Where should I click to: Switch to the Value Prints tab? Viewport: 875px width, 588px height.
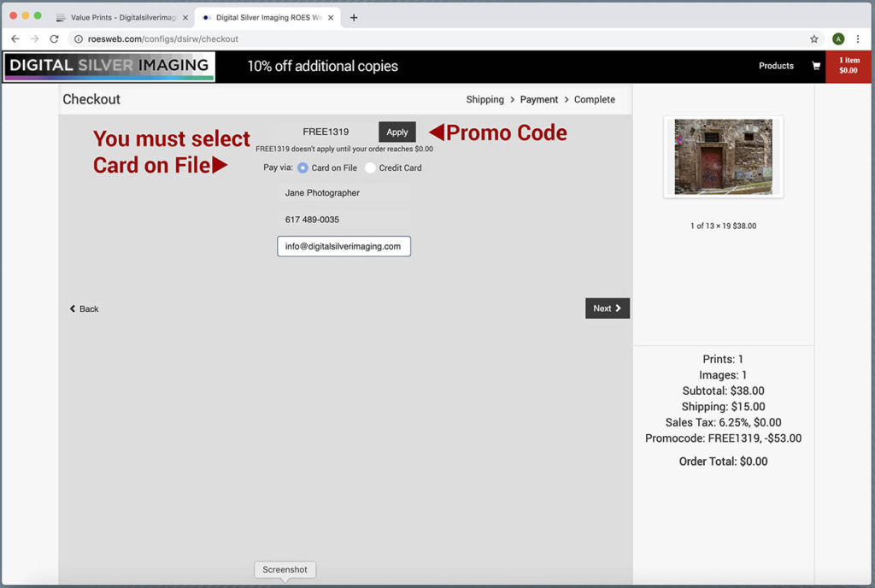pos(121,18)
